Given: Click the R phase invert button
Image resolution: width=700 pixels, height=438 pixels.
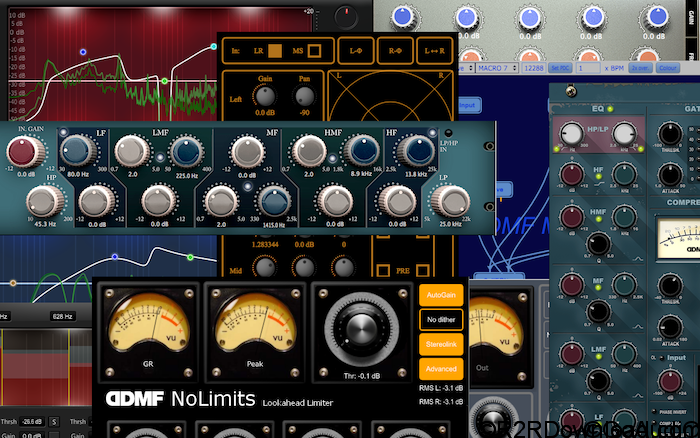Looking at the screenshot, I should (395, 51).
